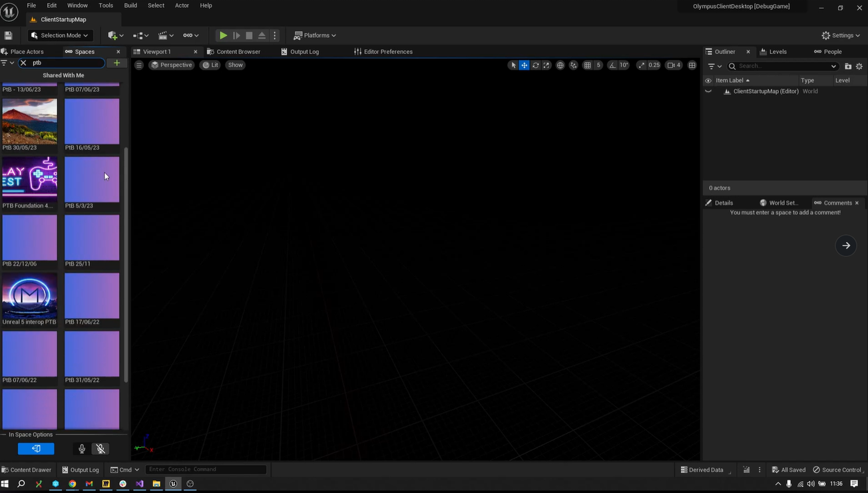
Task: Toggle grid snapping in the viewport toolbar
Action: click(587, 65)
